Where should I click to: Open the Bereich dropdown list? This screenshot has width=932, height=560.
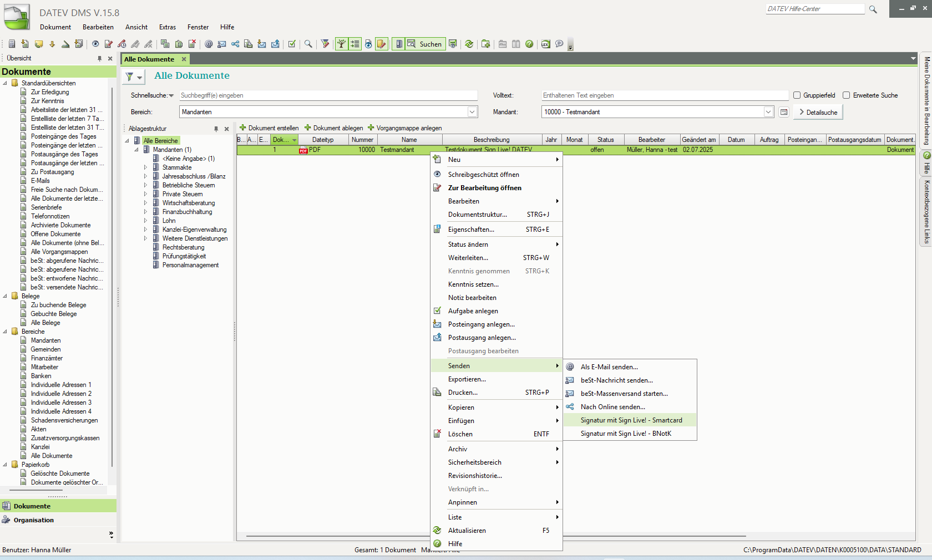(472, 112)
